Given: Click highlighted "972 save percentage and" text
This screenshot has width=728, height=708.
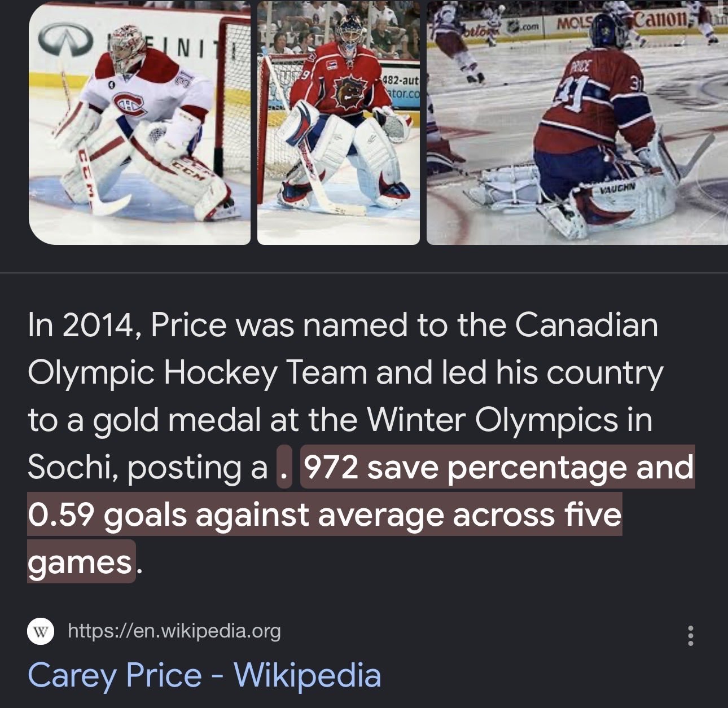Looking at the screenshot, I should 498,468.
